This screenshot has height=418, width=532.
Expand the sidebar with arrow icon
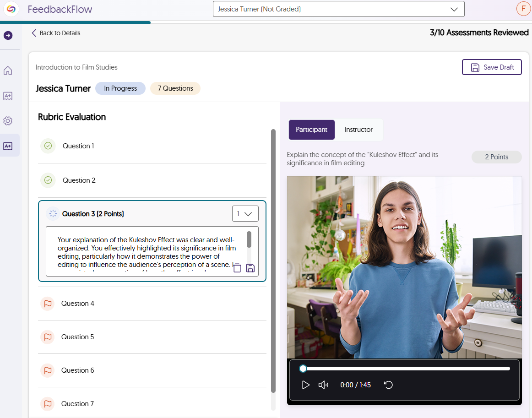(x=8, y=35)
